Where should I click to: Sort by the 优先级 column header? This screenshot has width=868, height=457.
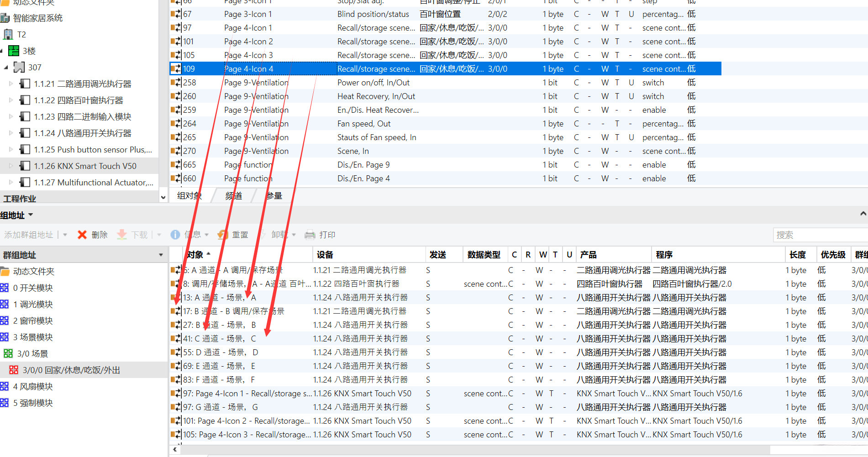pos(833,255)
